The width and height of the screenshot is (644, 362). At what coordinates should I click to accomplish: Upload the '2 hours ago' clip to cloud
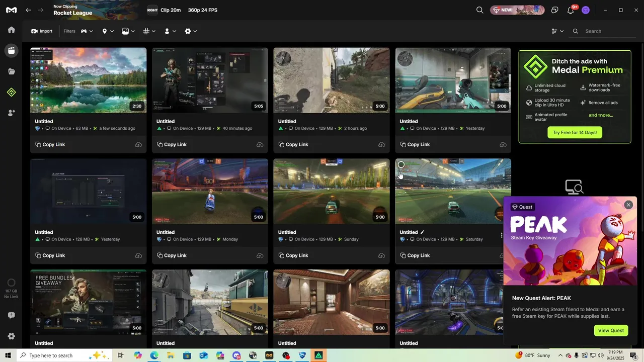(381, 145)
